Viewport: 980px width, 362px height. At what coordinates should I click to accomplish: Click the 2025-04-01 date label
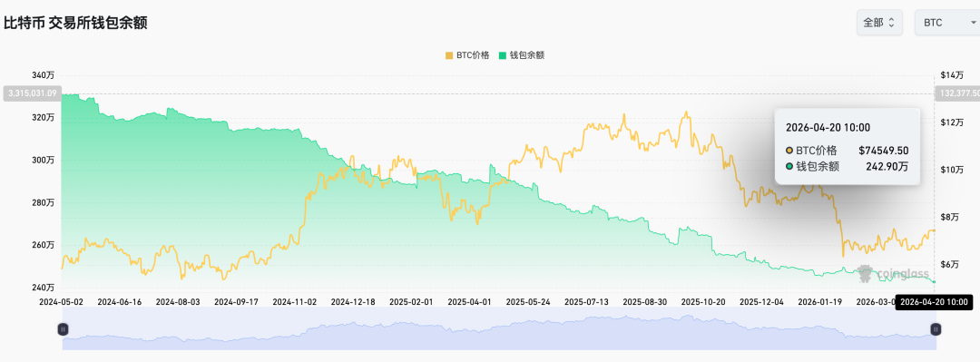click(470, 301)
